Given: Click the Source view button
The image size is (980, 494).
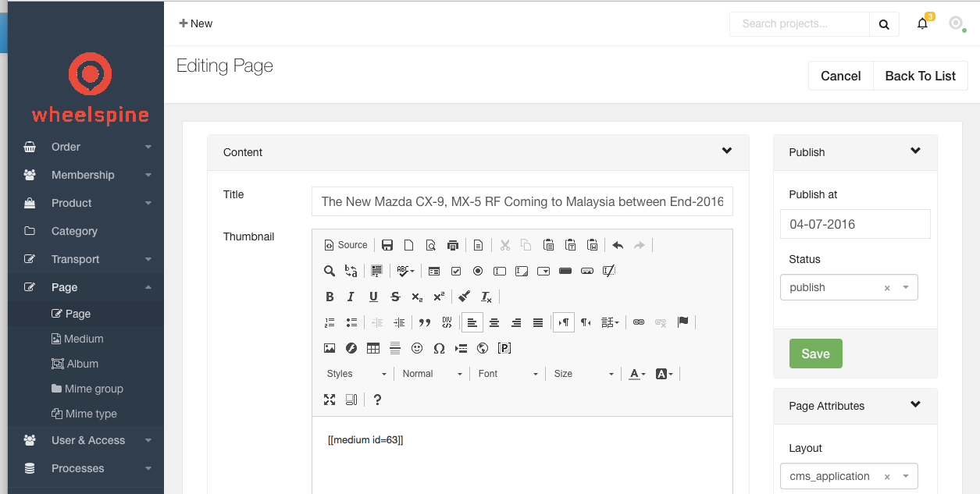Looking at the screenshot, I should pos(345,245).
